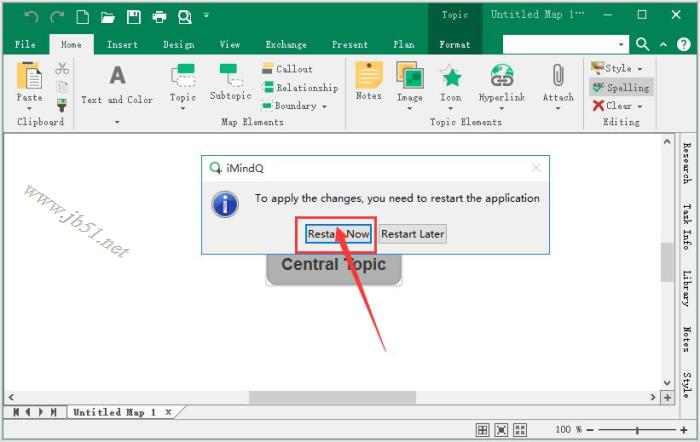Create a new map with the blank page icon

click(x=83, y=17)
